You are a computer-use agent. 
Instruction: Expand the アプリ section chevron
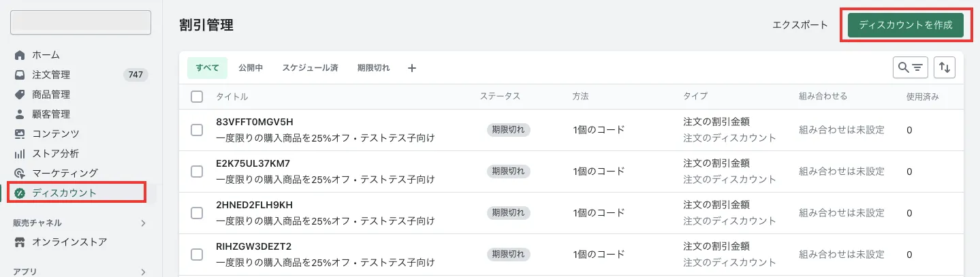tap(143, 272)
